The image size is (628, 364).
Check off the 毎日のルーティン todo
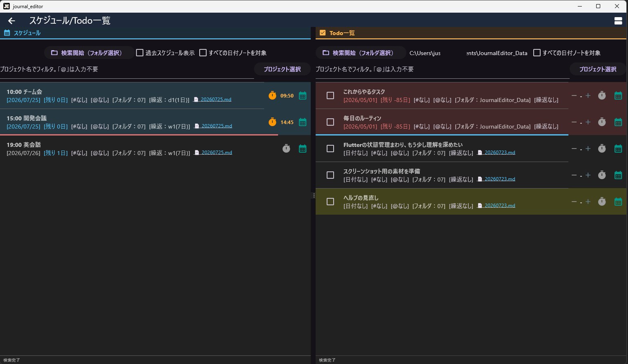coord(330,122)
